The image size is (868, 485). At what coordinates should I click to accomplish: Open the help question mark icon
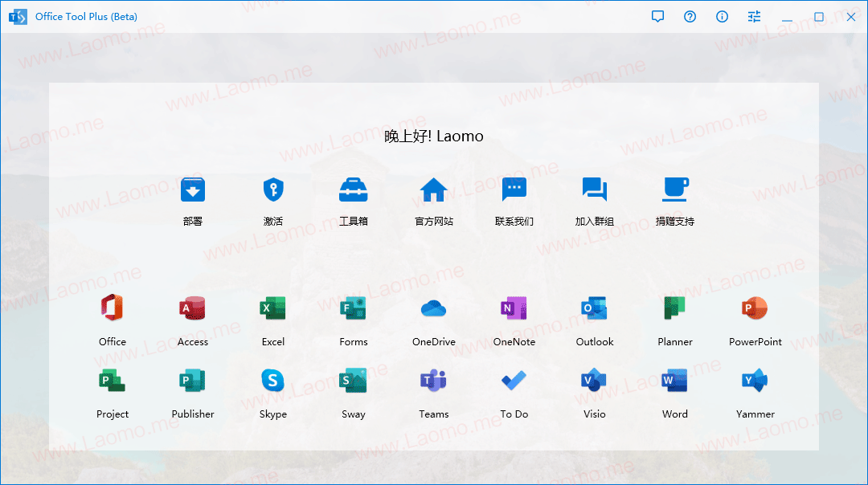click(690, 17)
